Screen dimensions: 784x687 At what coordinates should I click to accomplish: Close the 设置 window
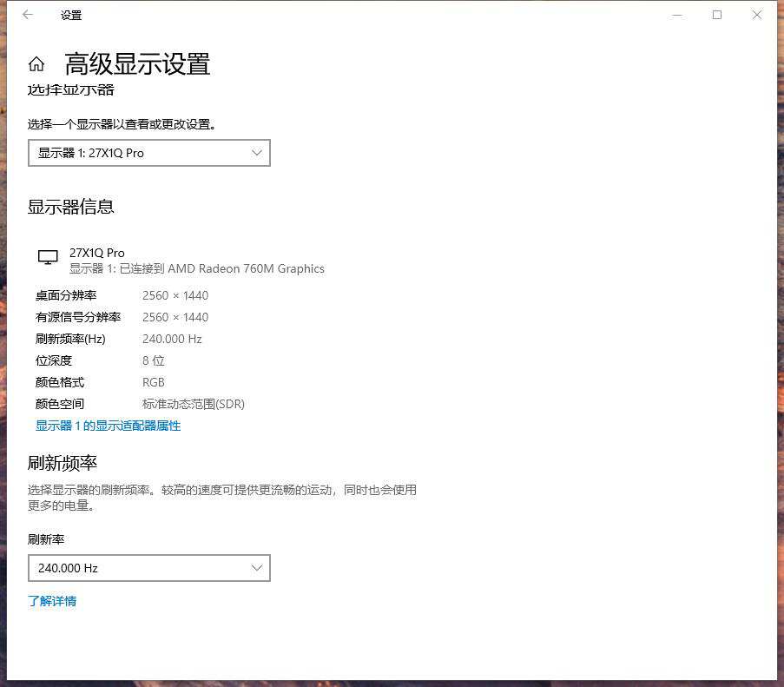pos(757,15)
